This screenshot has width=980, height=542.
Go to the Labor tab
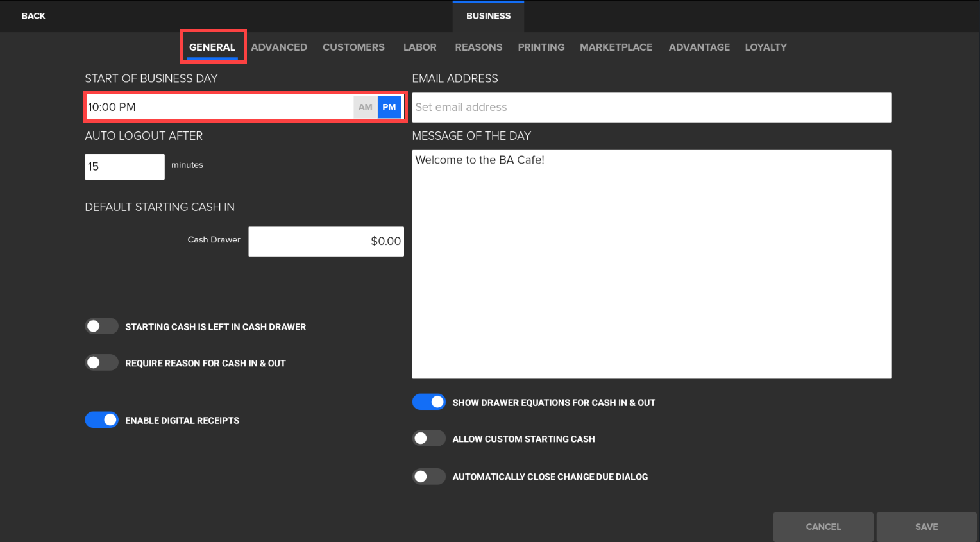tap(419, 47)
